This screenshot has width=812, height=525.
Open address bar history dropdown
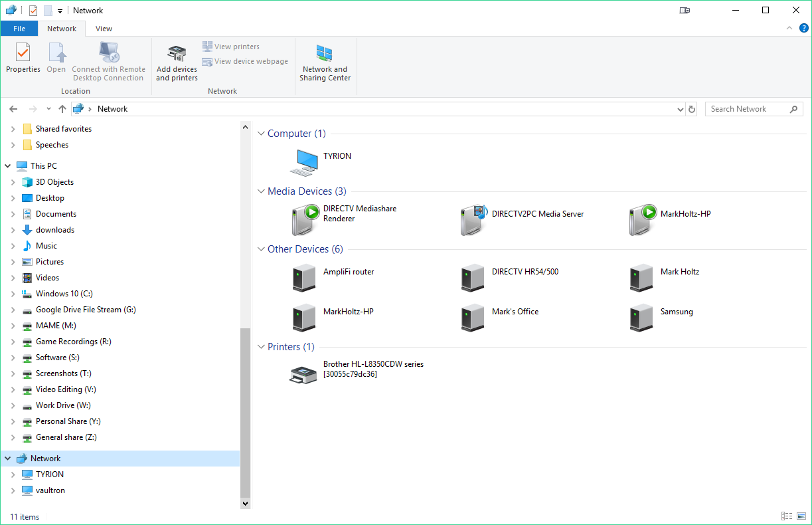pyautogui.click(x=680, y=109)
